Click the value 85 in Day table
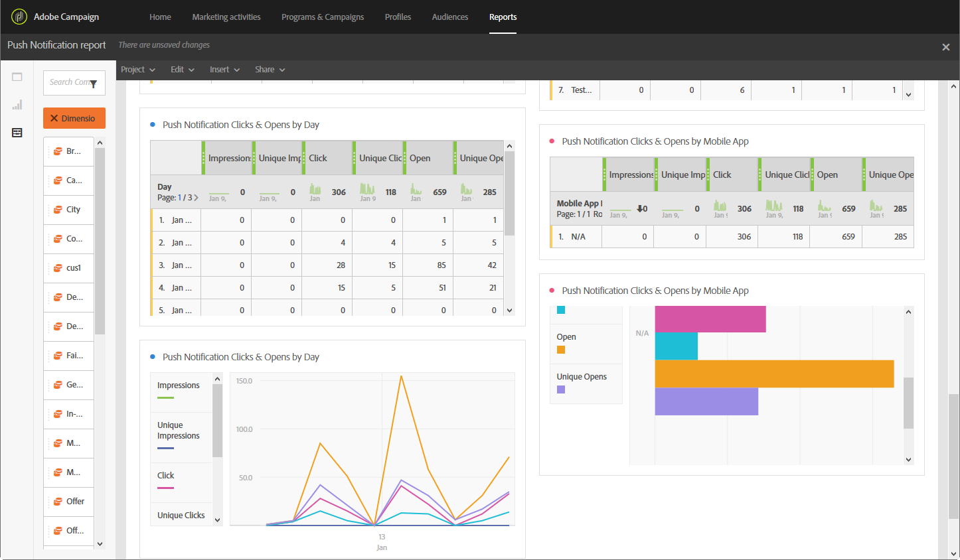This screenshot has height=560, width=960. [x=441, y=265]
